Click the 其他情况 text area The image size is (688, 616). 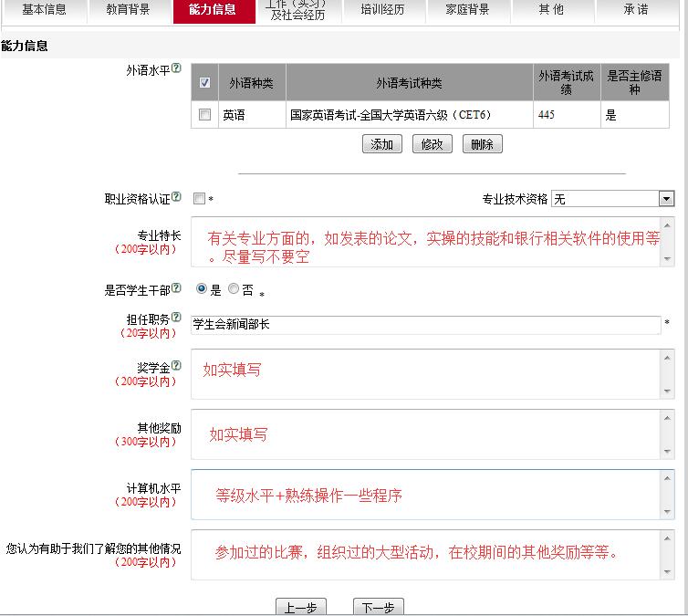(425, 555)
